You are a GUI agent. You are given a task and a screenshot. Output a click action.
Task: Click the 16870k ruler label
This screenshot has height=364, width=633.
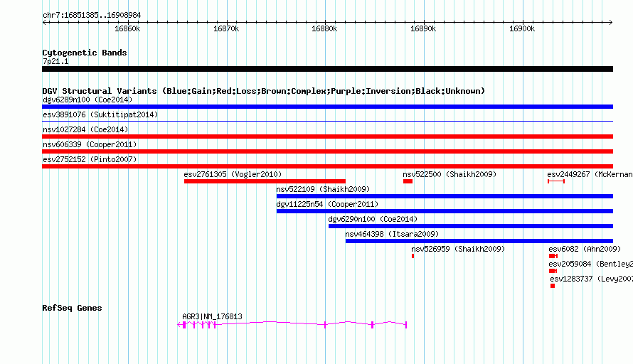tap(226, 28)
